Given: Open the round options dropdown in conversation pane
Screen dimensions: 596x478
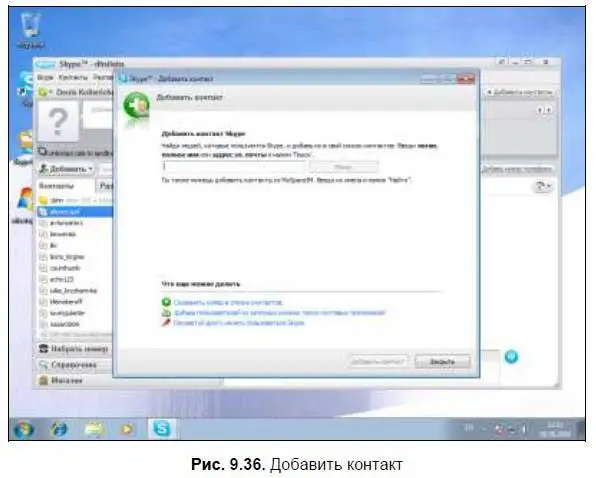Looking at the screenshot, I should point(543,187).
